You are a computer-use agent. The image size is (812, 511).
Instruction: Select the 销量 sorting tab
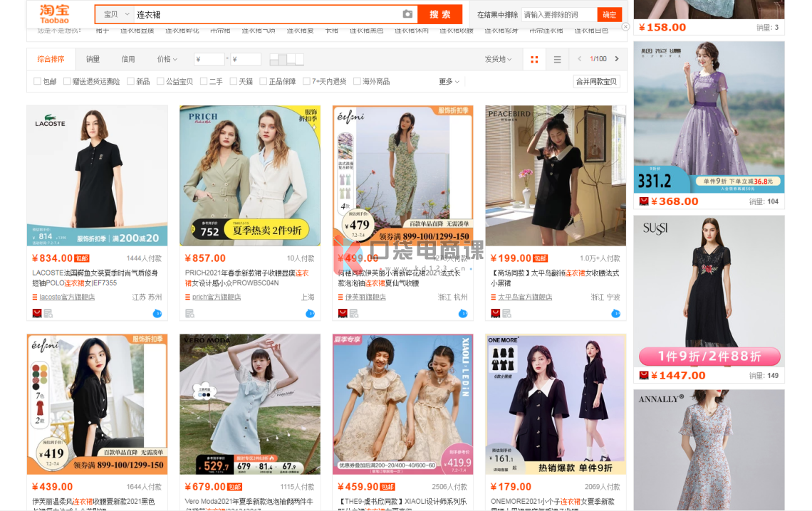click(x=93, y=60)
